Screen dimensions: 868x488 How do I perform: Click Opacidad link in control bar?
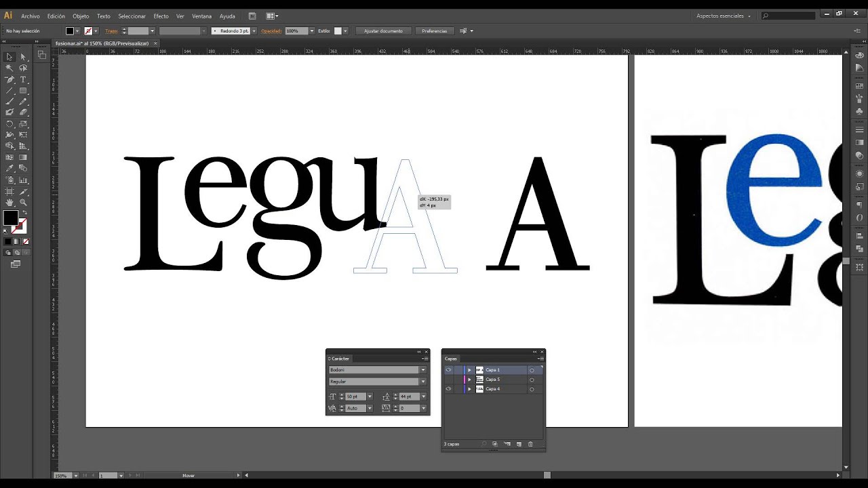pos(271,31)
